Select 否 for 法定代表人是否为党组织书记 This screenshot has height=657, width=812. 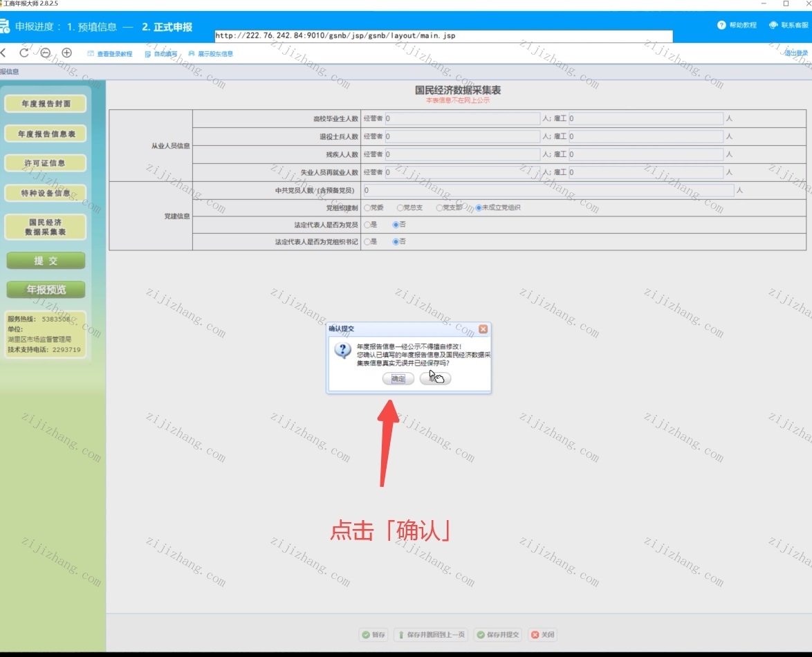396,242
